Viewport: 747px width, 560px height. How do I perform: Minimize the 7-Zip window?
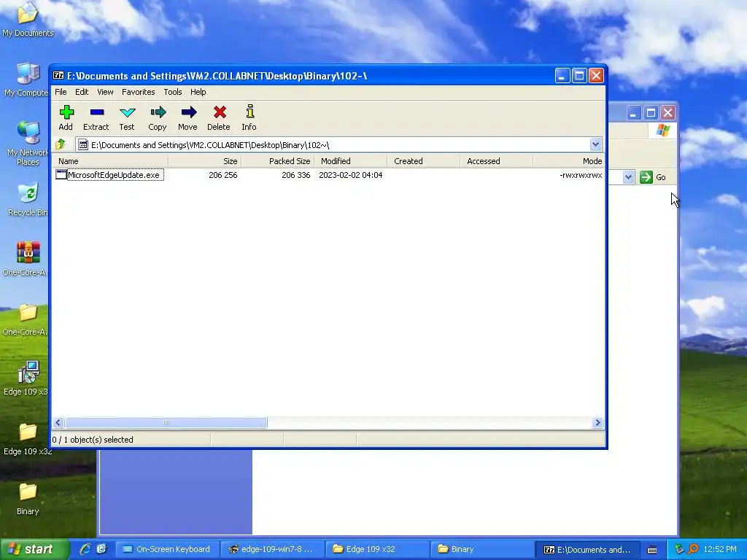pos(562,76)
